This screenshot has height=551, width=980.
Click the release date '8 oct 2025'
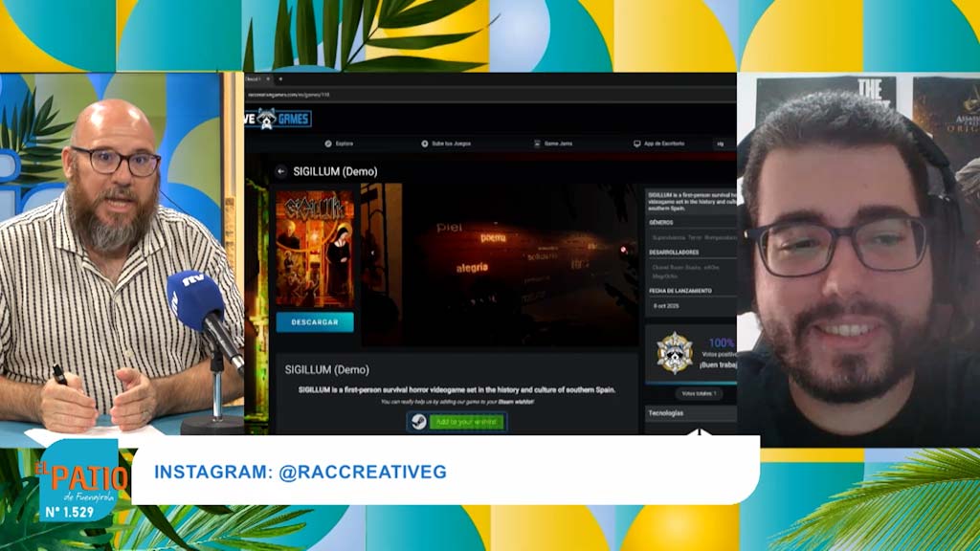(666, 306)
